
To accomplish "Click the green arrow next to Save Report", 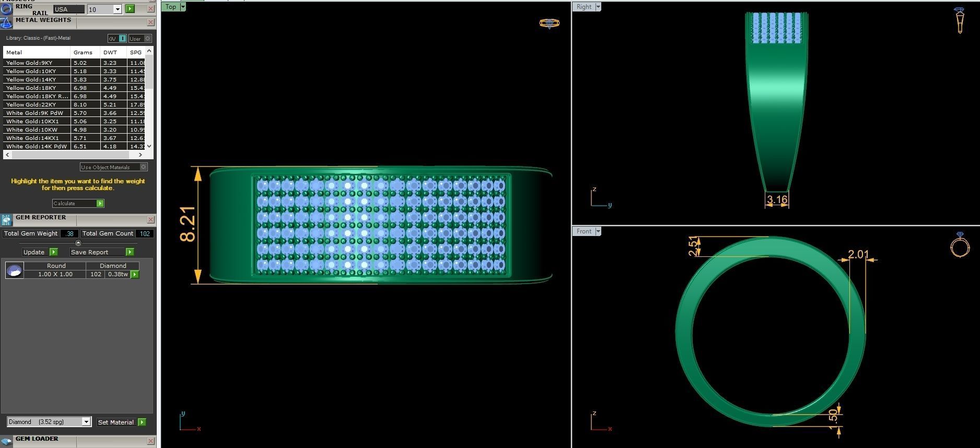I will point(130,252).
